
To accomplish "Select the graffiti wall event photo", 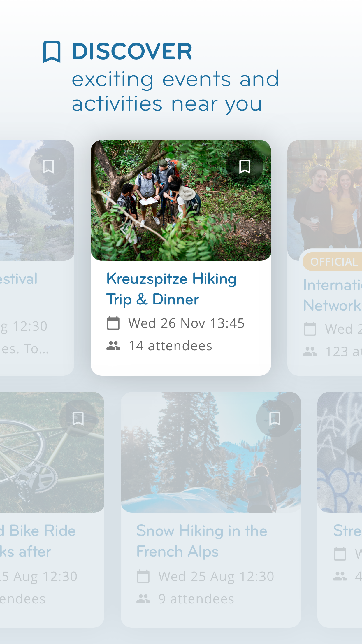I will pyautogui.click(x=340, y=452).
